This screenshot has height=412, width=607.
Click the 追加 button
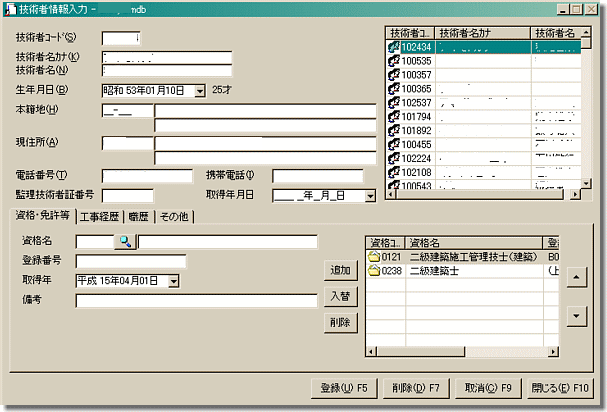pos(340,270)
